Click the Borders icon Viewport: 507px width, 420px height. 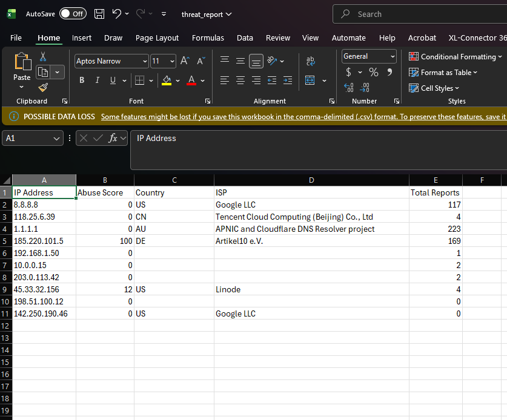(x=139, y=80)
